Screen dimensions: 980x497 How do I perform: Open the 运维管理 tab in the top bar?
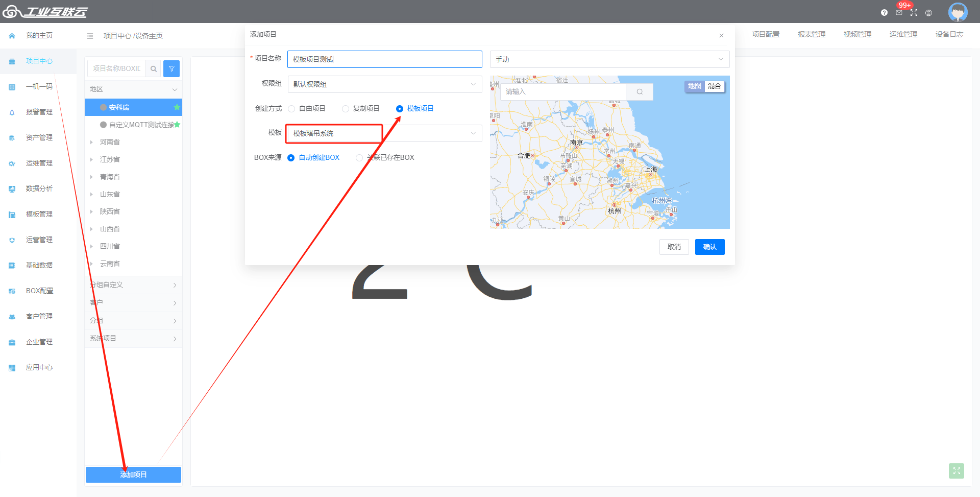pos(903,34)
